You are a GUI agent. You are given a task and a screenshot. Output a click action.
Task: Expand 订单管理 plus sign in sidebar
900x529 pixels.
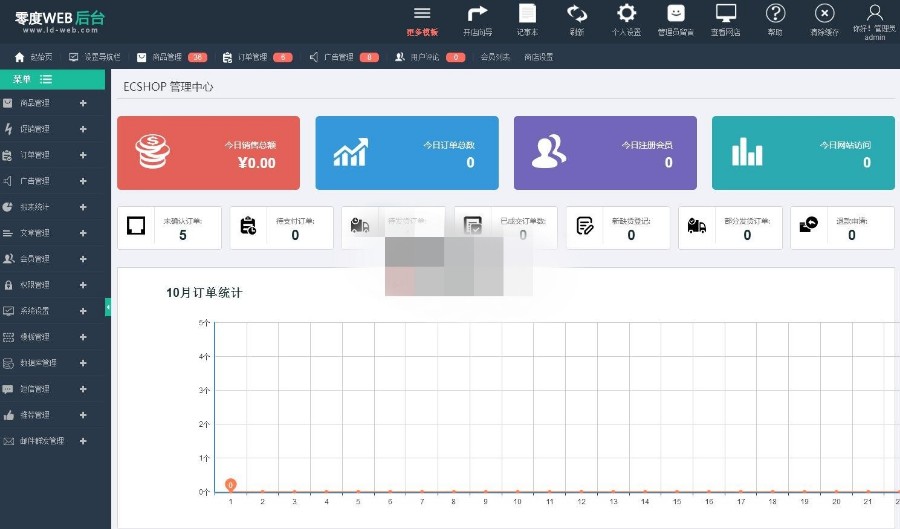pos(83,155)
